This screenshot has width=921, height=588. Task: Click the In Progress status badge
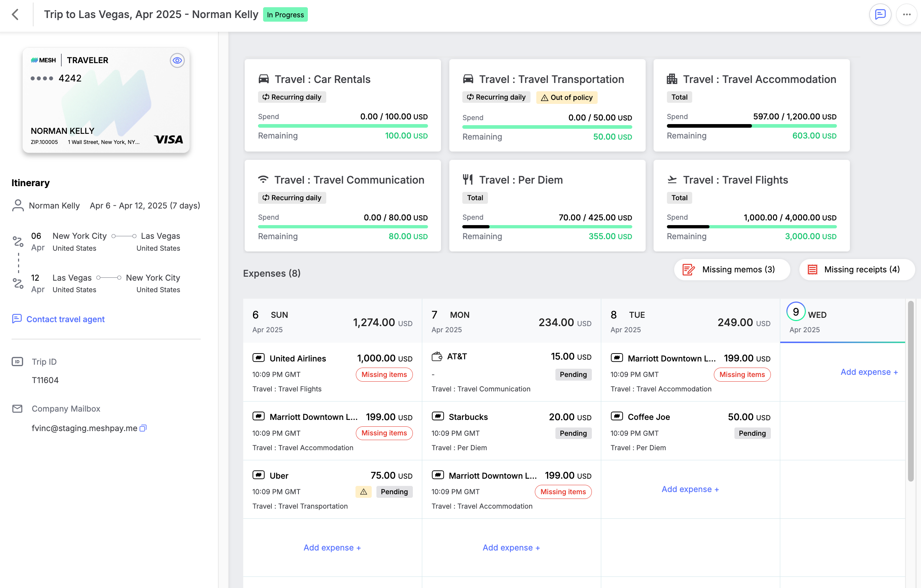285,14
